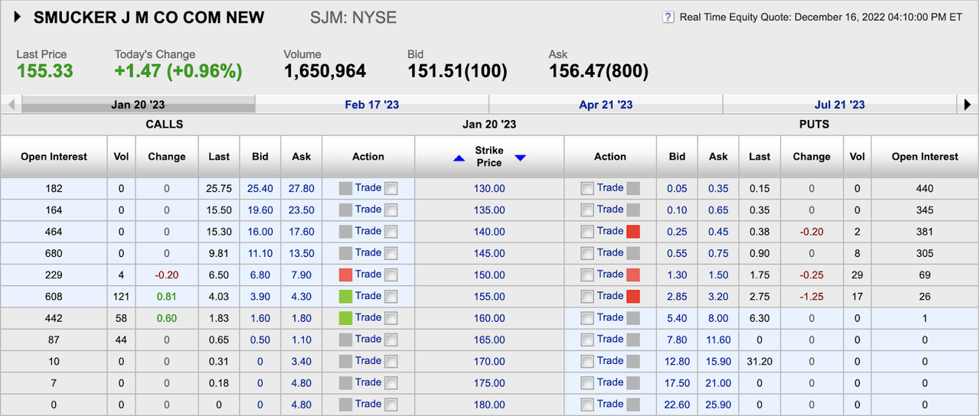Check the call checkbox for strike 140.00
The width and height of the screenshot is (980, 416).
coord(391,232)
